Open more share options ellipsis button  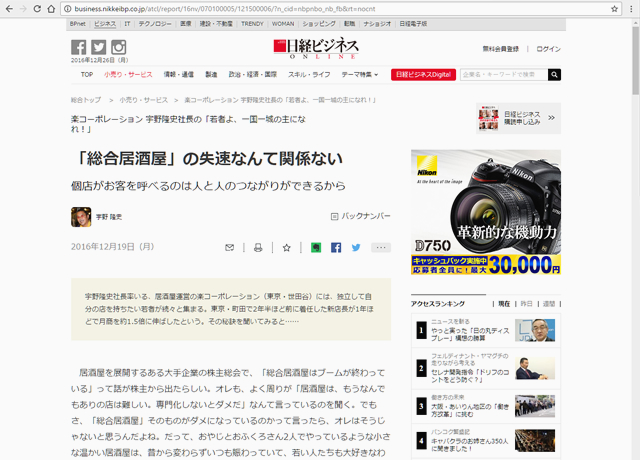pos(381,247)
